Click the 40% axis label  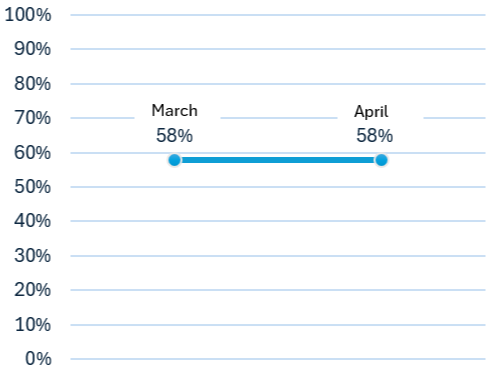pyautogui.click(x=32, y=221)
